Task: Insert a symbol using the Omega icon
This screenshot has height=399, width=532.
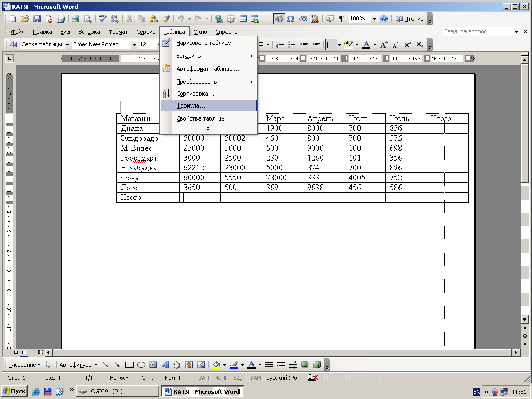Action: tap(290, 19)
